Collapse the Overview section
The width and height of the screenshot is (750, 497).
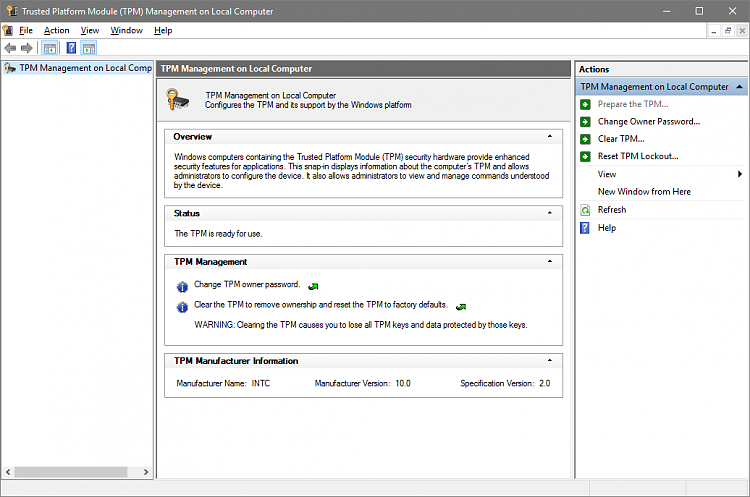click(x=549, y=136)
